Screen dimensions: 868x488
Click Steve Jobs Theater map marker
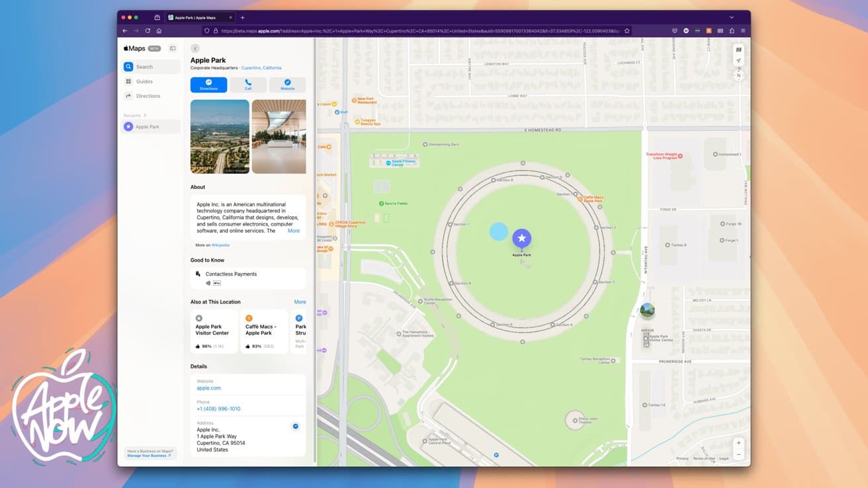pyautogui.click(x=574, y=419)
